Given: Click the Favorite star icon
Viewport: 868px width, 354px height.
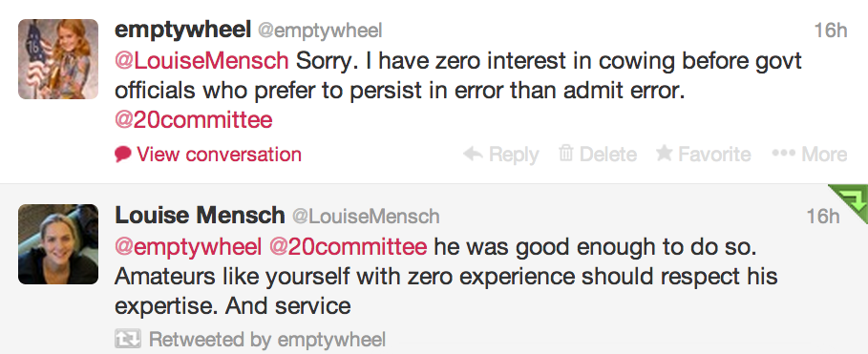Looking at the screenshot, I should coord(664,154).
